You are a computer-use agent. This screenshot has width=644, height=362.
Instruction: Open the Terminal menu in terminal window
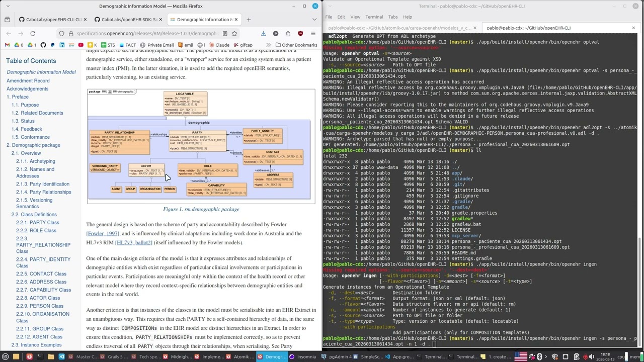(x=374, y=17)
